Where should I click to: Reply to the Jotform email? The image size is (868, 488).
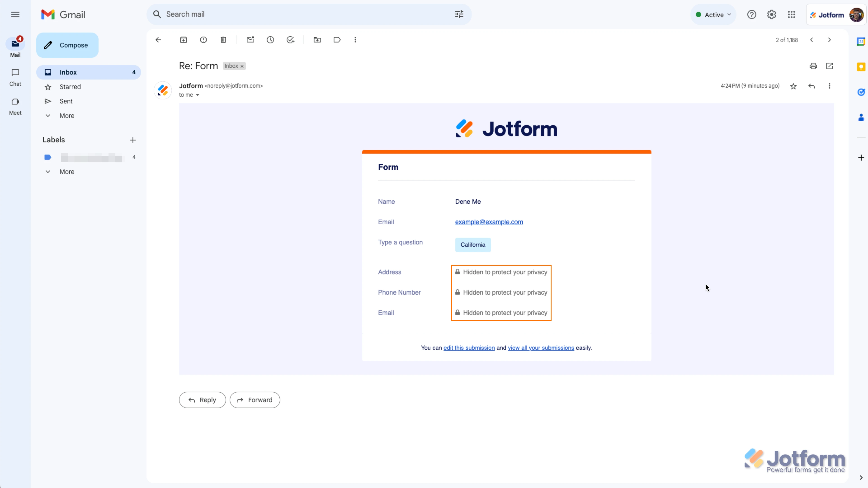tap(202, 400)
